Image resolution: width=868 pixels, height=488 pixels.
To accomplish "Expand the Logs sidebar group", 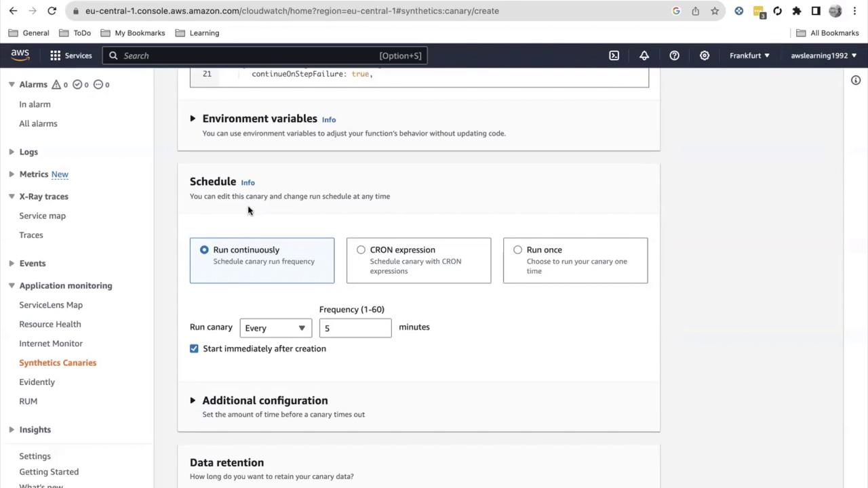I will [12, 152].
